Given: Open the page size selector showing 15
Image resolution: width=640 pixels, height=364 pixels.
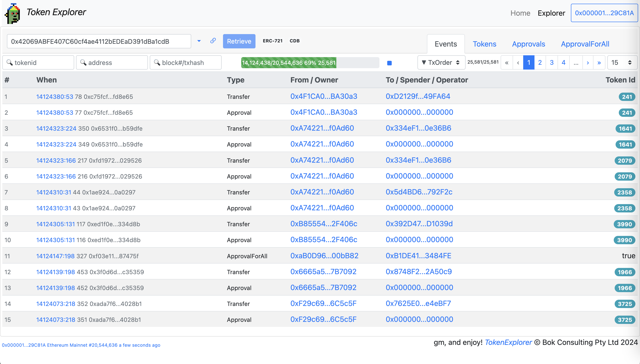Looking at the screenshot, I should click(622, 62).
